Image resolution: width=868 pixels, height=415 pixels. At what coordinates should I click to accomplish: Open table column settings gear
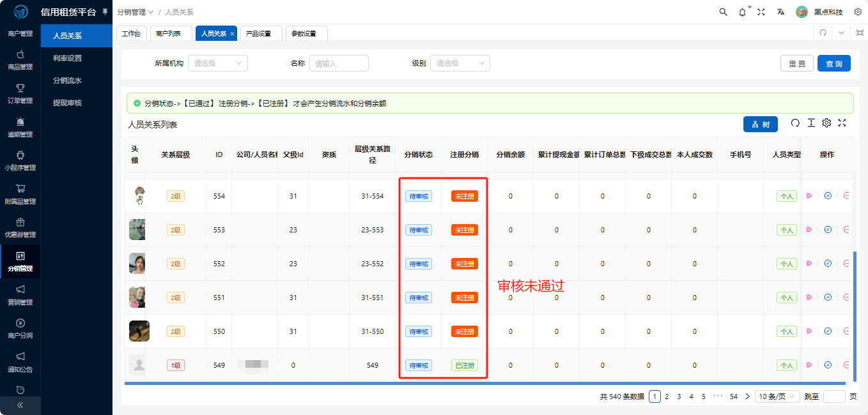point(826,123)
